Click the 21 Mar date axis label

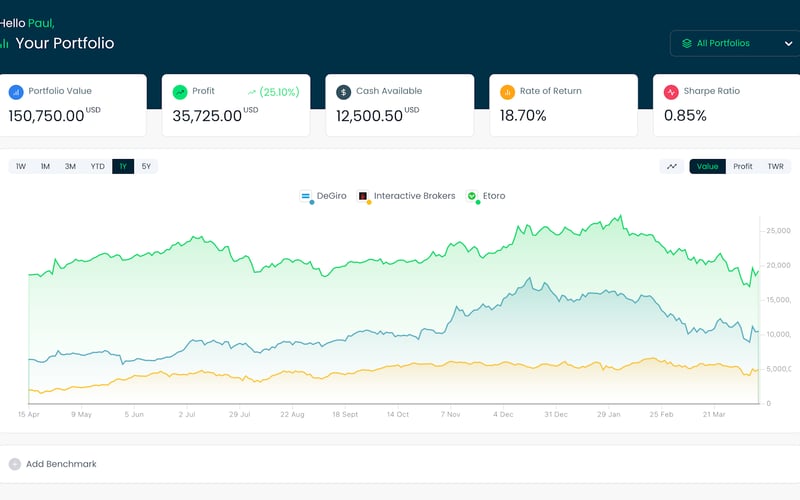(714, 414)
